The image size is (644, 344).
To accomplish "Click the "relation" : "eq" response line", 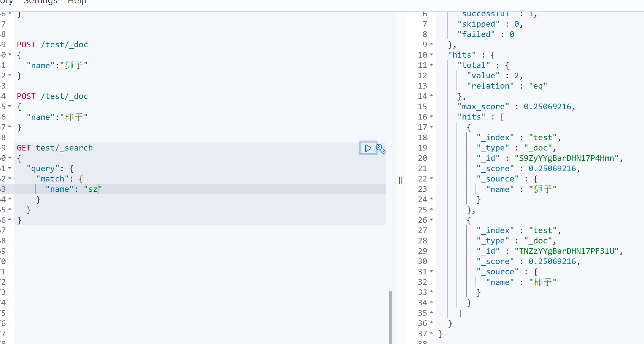I will click(507, 86).
